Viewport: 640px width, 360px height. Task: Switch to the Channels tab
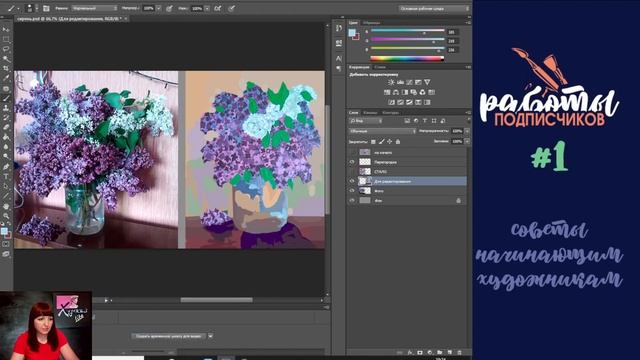pyautogui.click(x=370, y=113)
